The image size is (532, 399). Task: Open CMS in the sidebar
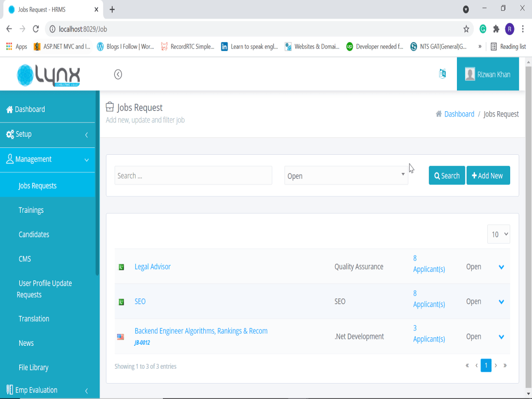point(25,259)
